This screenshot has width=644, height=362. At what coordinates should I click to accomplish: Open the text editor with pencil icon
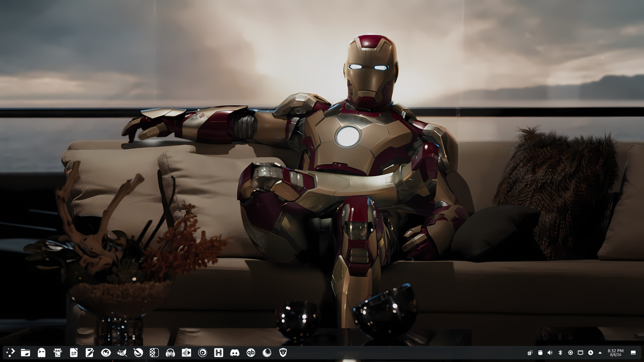point(90,352)
